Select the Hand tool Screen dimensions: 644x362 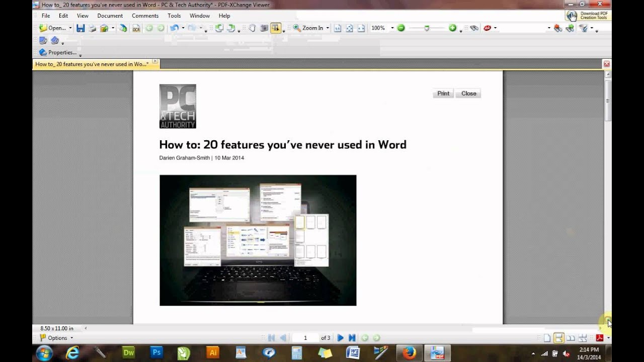(x=252, y=28)
